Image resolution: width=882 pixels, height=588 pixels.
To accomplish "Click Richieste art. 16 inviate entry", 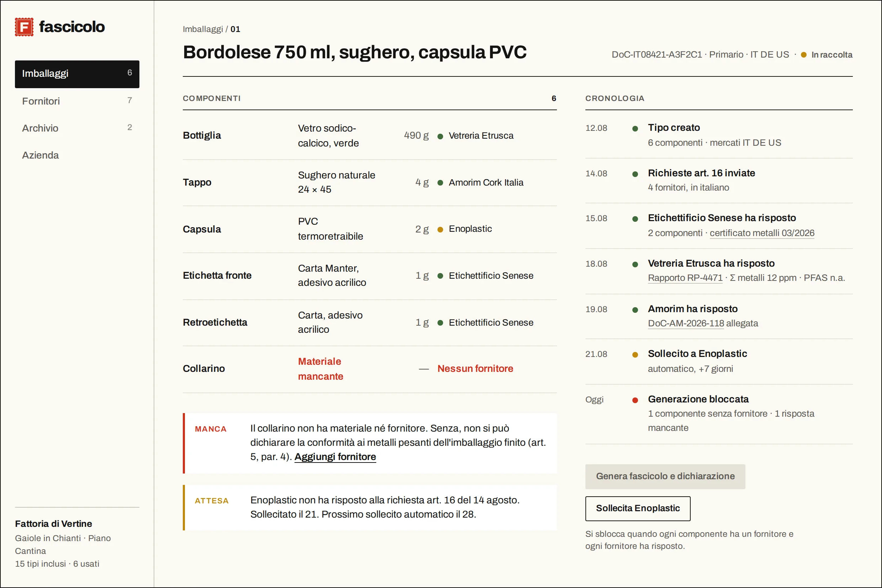I will coord(719,181).
